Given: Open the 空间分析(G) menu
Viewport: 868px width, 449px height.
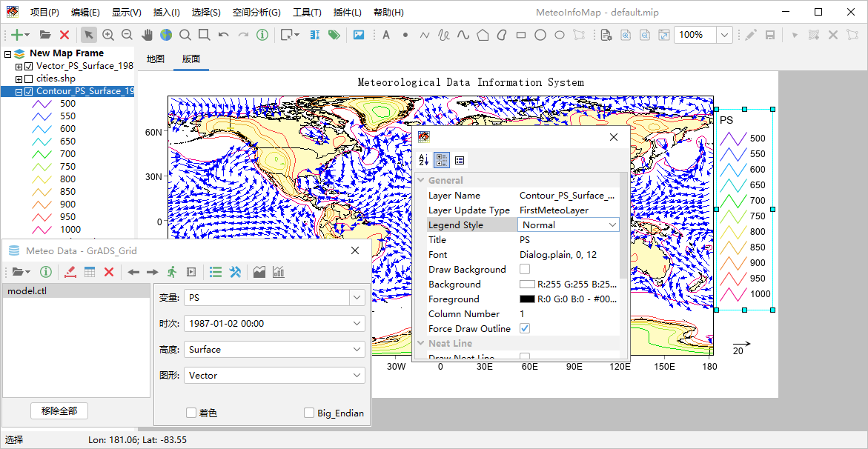Looking at the screenshot, I should (256, 13).
